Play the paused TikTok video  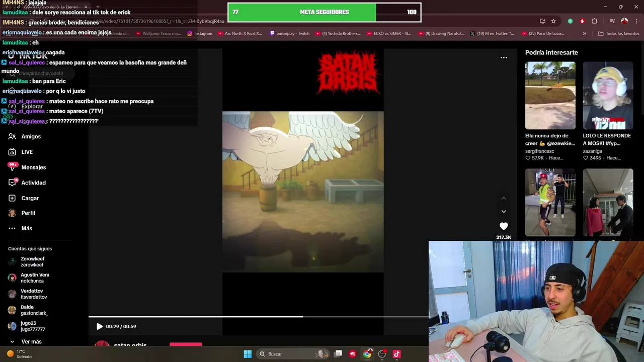[99, 326]
